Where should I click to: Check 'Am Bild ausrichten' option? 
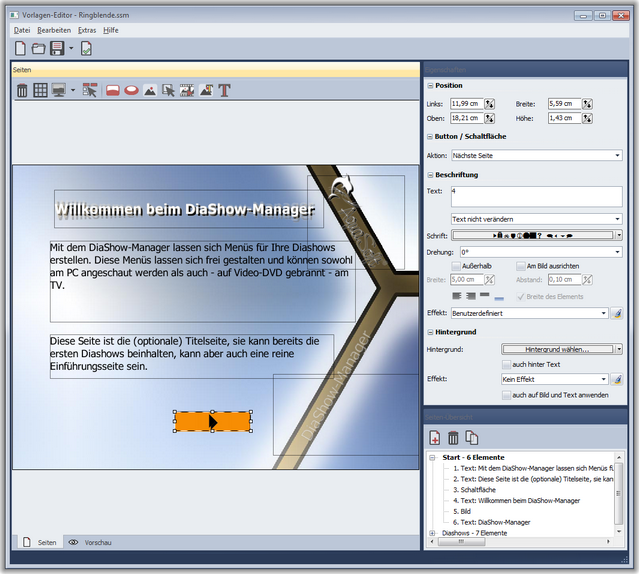520,266
